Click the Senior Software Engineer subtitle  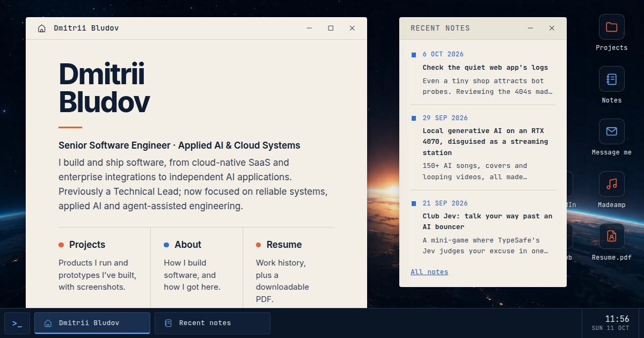click(179, 145)
